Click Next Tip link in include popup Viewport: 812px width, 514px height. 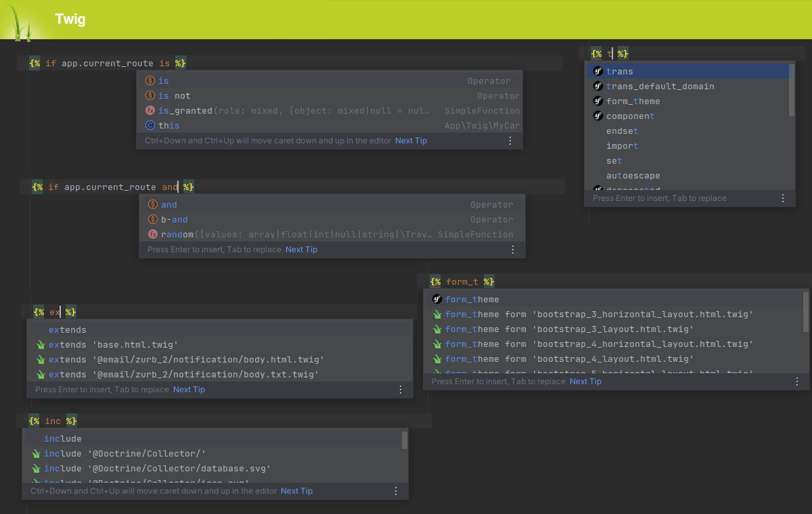point(296,491)
